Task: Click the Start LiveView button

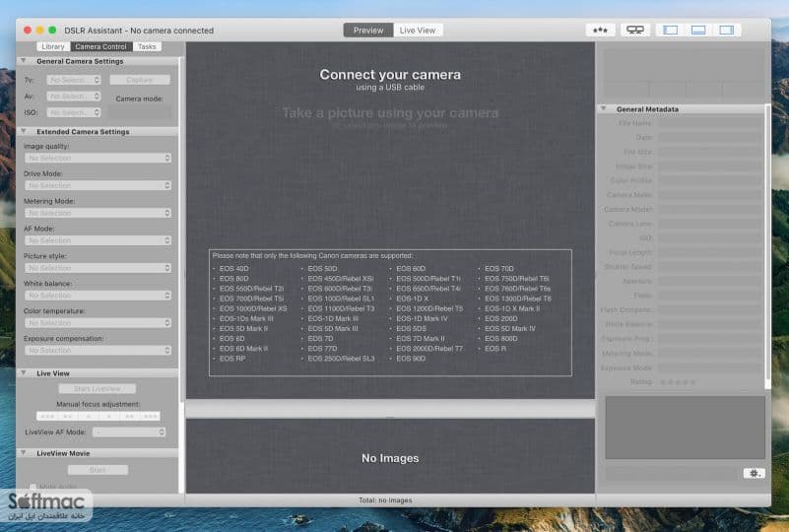Action: [98, 389]
